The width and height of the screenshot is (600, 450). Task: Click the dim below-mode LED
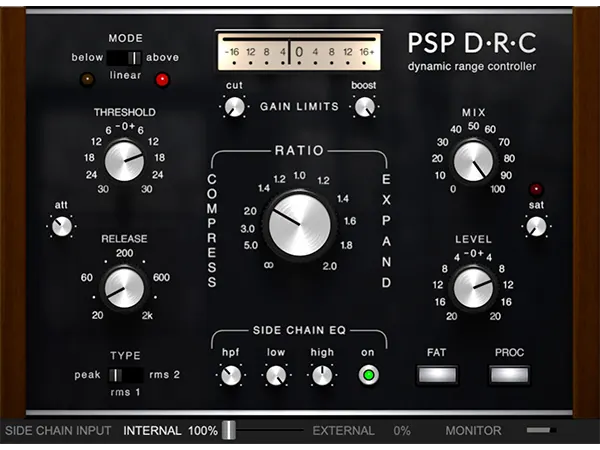tap(87, 79)
